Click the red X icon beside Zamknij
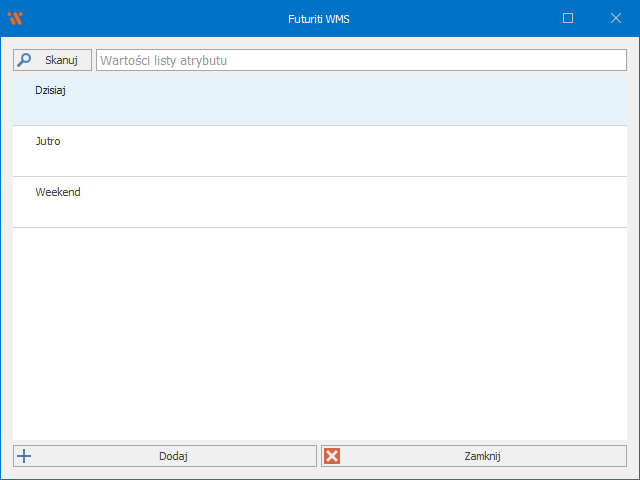The height and width of the screenshot is (480, 640). coord(333,456)
